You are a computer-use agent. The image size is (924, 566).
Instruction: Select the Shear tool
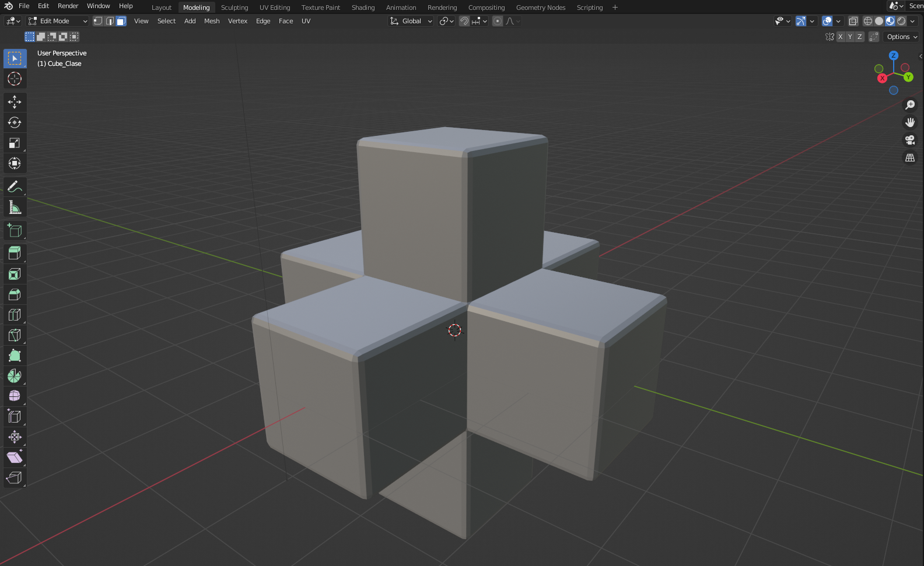pos(15,457)
